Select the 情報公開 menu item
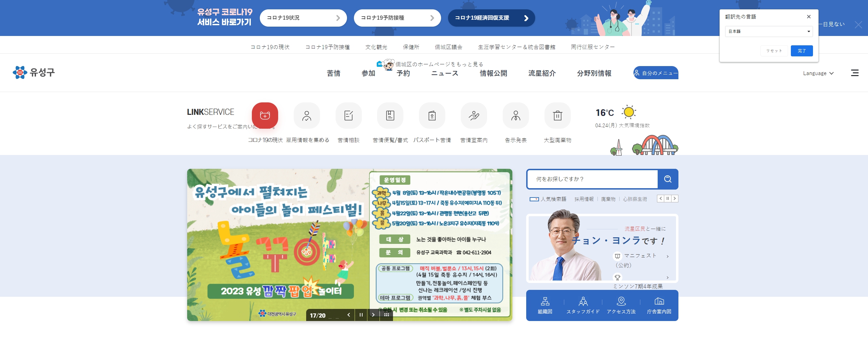The height and width of the screenshot is (348, 868). click(493, 73)
